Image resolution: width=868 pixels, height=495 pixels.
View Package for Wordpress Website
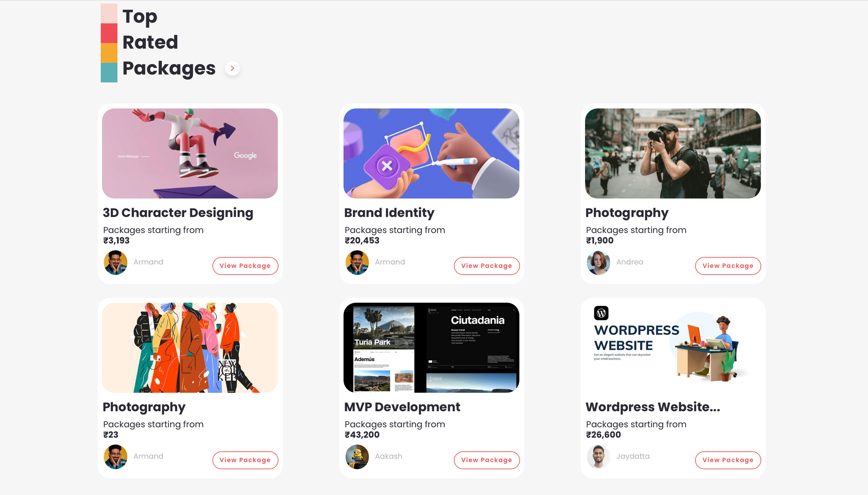[728, 460]
